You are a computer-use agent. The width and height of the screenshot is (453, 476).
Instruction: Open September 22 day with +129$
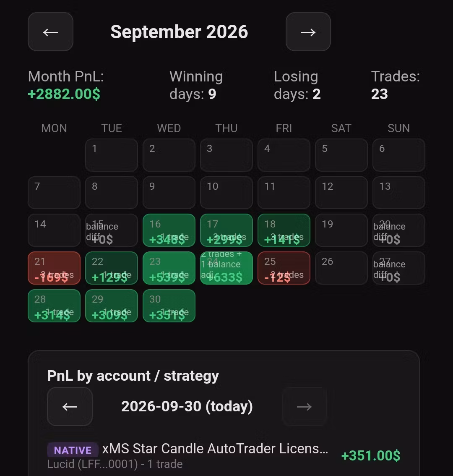[x=111, y=268]
